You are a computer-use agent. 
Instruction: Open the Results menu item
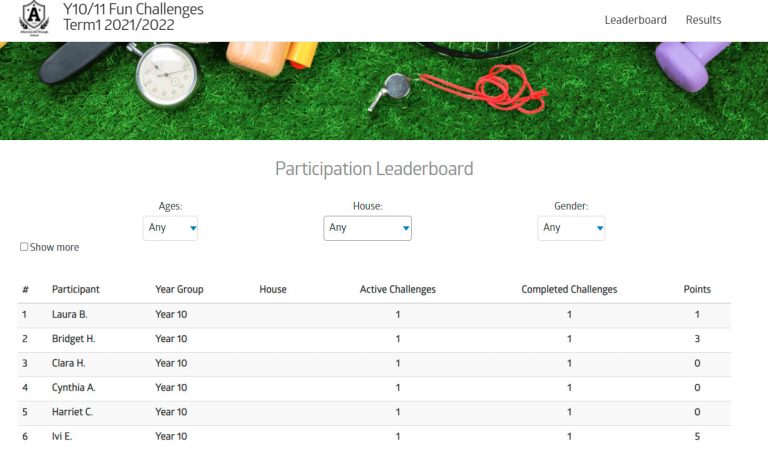click(x=703, y=20)
